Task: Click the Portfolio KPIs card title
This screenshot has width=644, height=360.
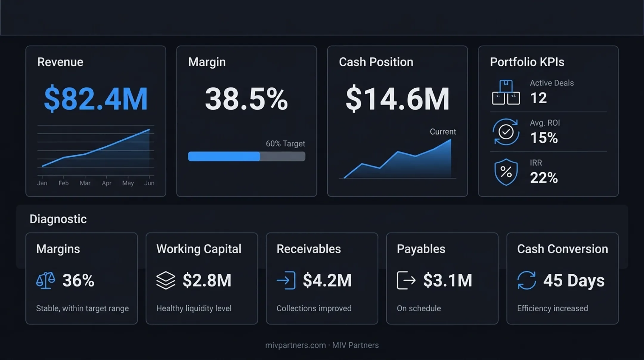Action: [x=527, y=62]
